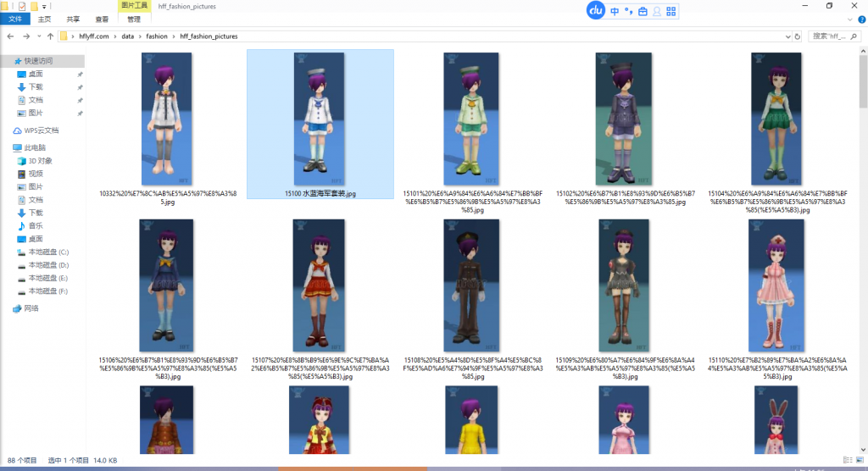Toggle Baidu IME punctuation mode

628,12
